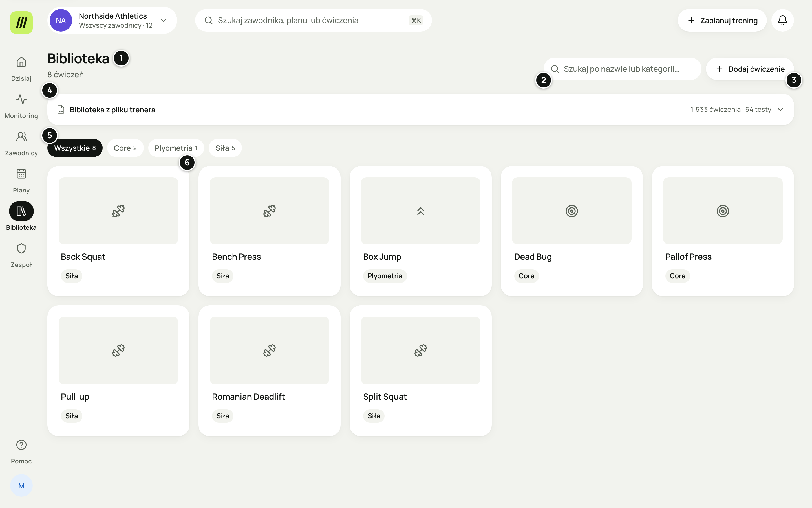Viewport: 812px width, 508px height.
Task: Open the Northside Athletics team dropdown
Action: (112, 21)
